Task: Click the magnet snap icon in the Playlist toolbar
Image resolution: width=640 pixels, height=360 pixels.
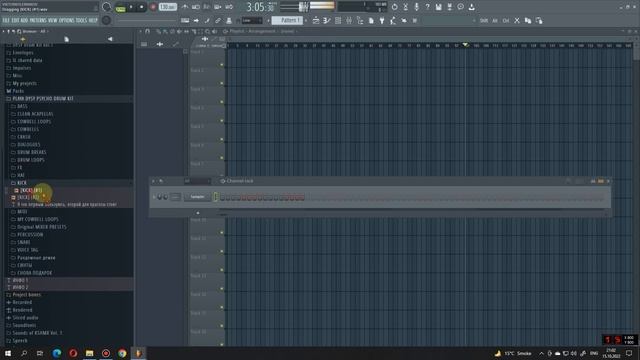Action: 148,31
